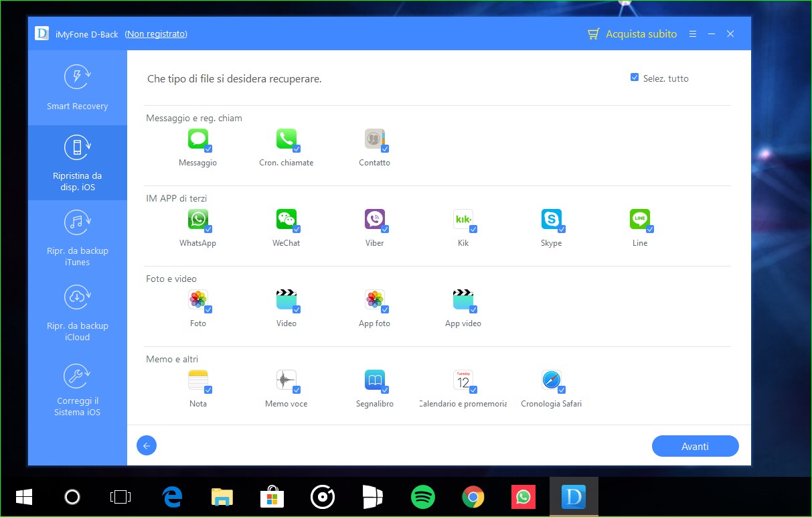This screenshot has height=517, width=812.
Task: Open File Explorer from taskbar
Action: click(222, 497)
